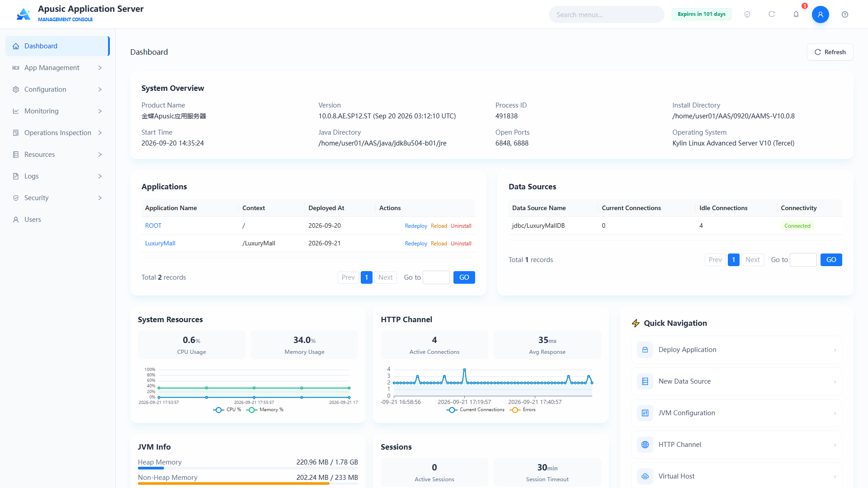Expand the Security sidebar section
The height and width of the screenshot is (488, 868).
pos(58,198)
